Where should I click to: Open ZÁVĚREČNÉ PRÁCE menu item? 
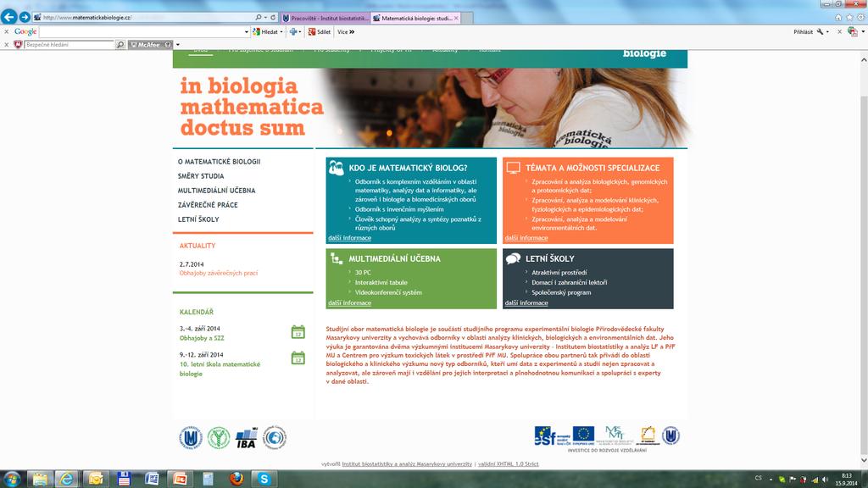208,205
